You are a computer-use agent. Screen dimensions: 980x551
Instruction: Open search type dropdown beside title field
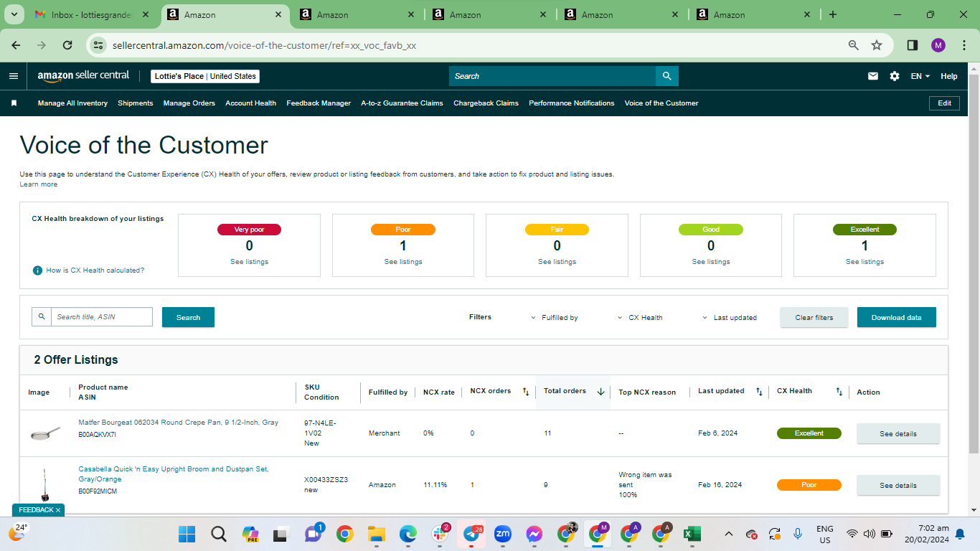(42, 317)
